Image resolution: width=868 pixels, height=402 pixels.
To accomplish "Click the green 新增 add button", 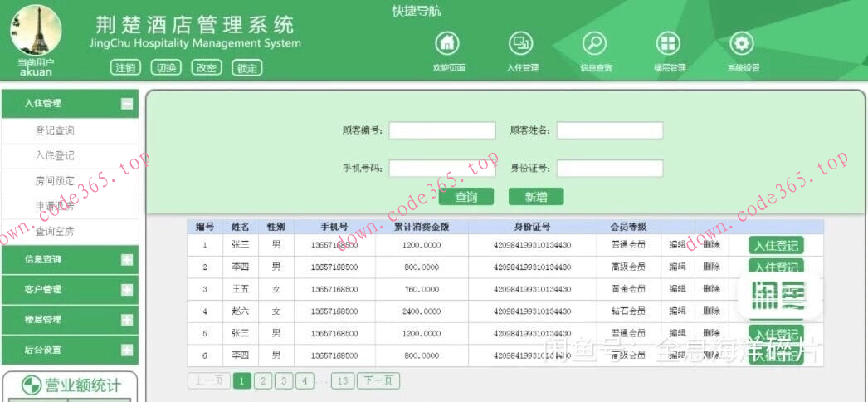I will (536, 197).
